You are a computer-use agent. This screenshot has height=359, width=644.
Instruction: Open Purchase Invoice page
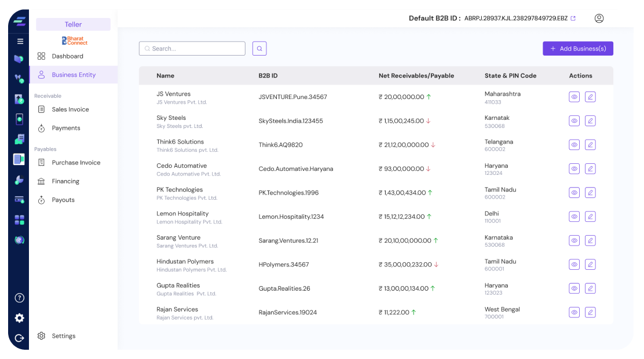pyautogui.click(x=76, y=163)
